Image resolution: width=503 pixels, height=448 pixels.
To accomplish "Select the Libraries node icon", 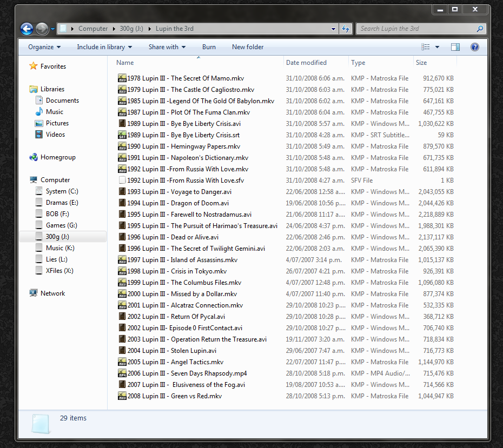I will (x=34, y=89).
